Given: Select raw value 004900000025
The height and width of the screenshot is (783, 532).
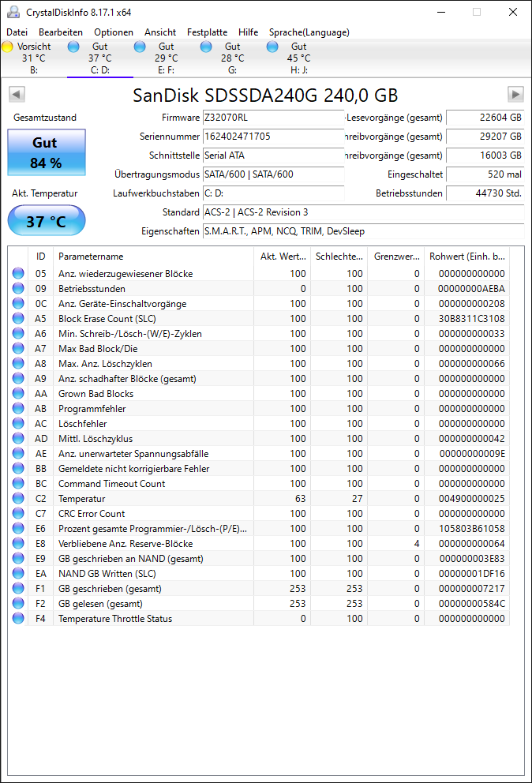Looking at the screenshot, I should (471, 498).
